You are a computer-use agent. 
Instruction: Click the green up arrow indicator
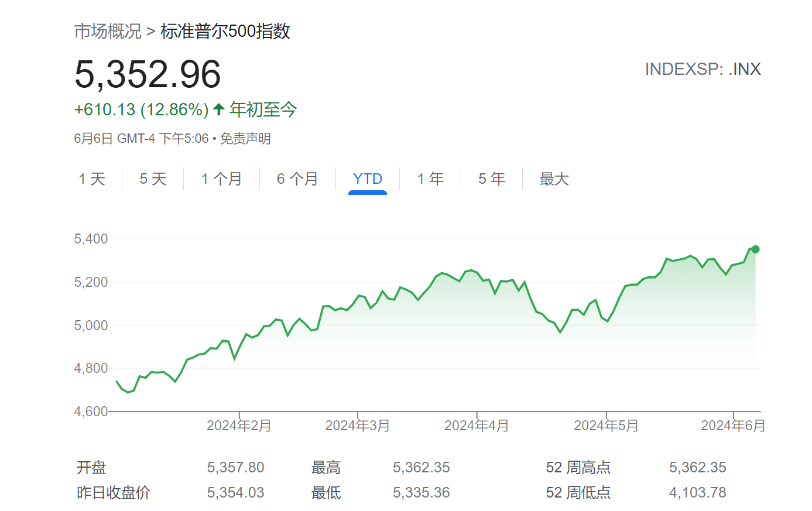[218, 109]
